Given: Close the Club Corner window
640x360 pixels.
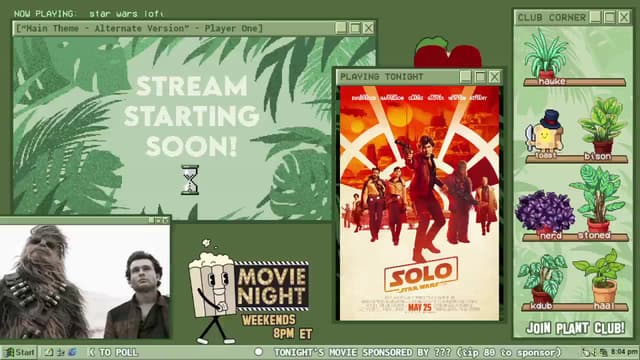Looking at the screenshot, I should click(x=624, y=17).
